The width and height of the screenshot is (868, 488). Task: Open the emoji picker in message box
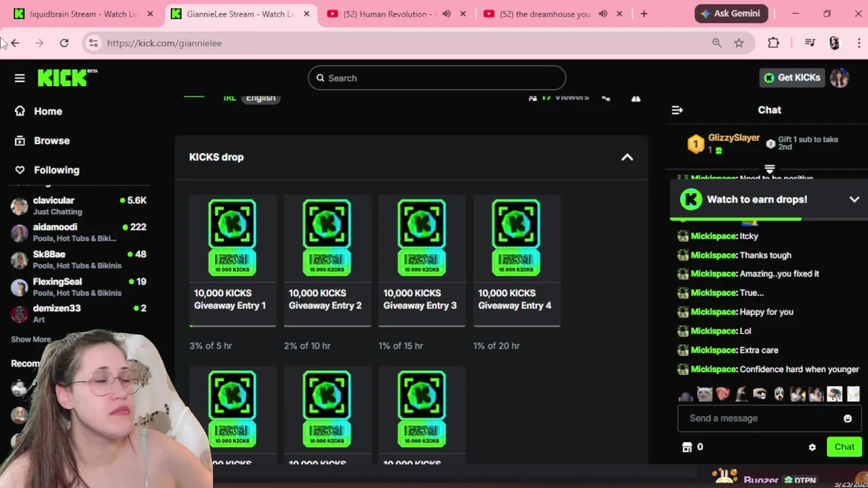pos(848,418)
